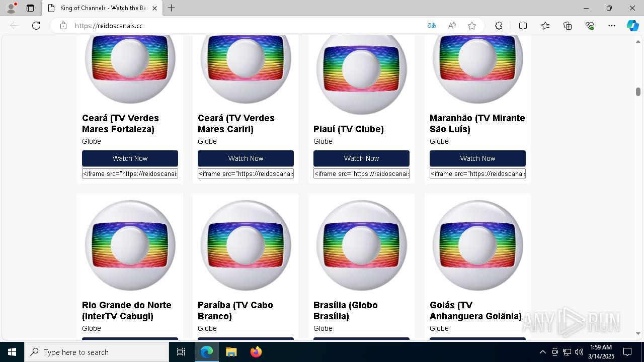Click Globo logo of Maranhão card
The image size is (644, 362).
[x=477, y=69]
